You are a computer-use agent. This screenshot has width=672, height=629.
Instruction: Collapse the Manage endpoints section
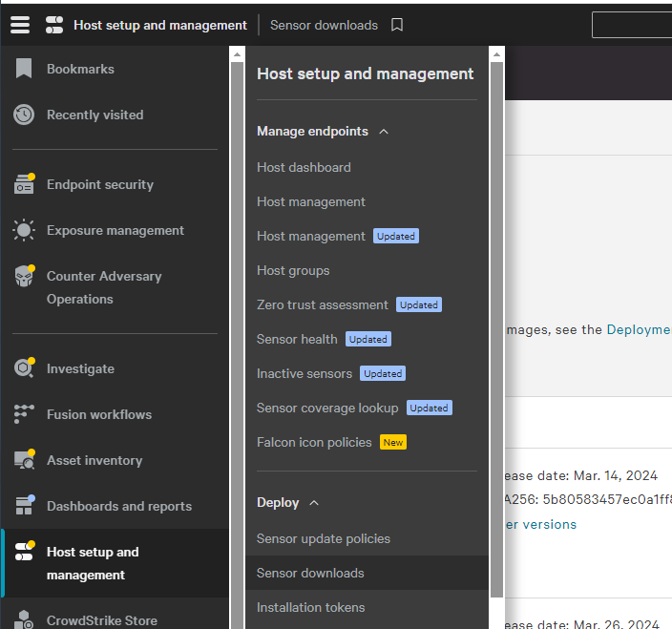point(384,131)
